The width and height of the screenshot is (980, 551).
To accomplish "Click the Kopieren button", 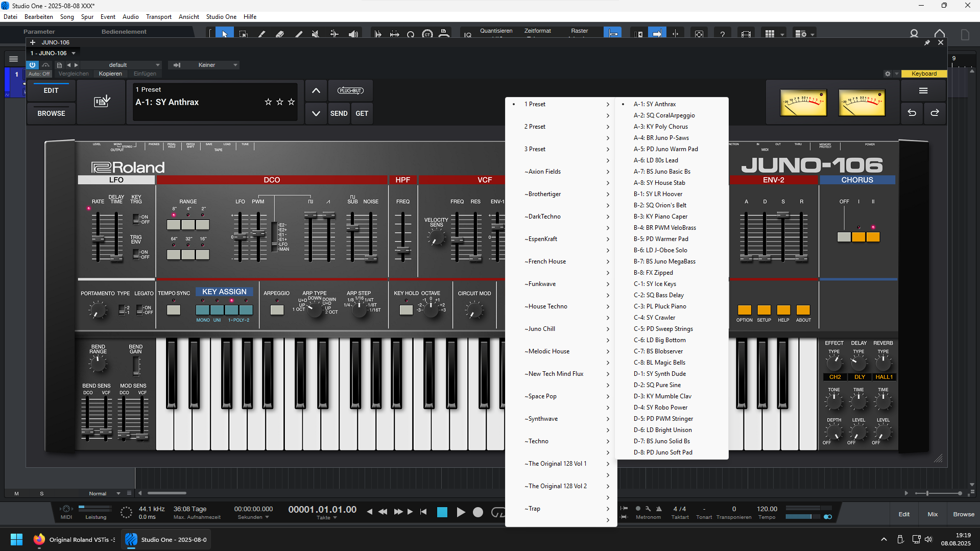I will point(110,74).
